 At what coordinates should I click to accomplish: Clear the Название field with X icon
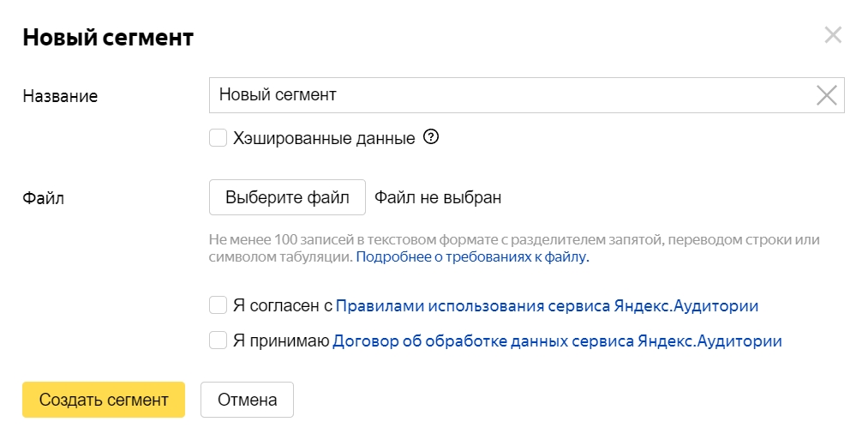tap(827, 95)
